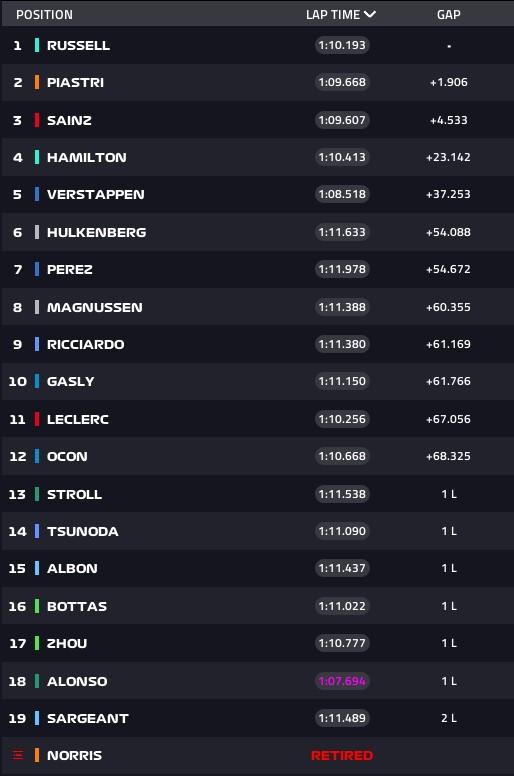Click Piastri's orange team color bar
514x776 pixels.
point(37,82)
